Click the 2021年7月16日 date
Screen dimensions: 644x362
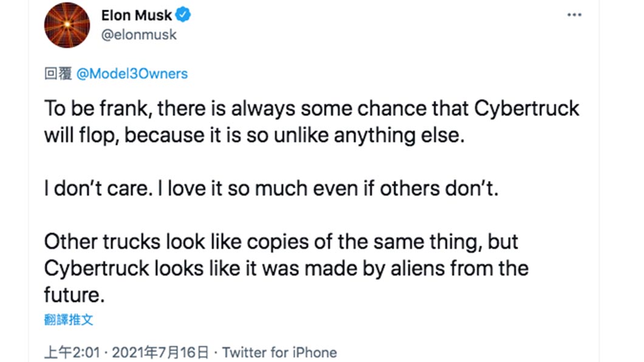[x=160, y=352]
